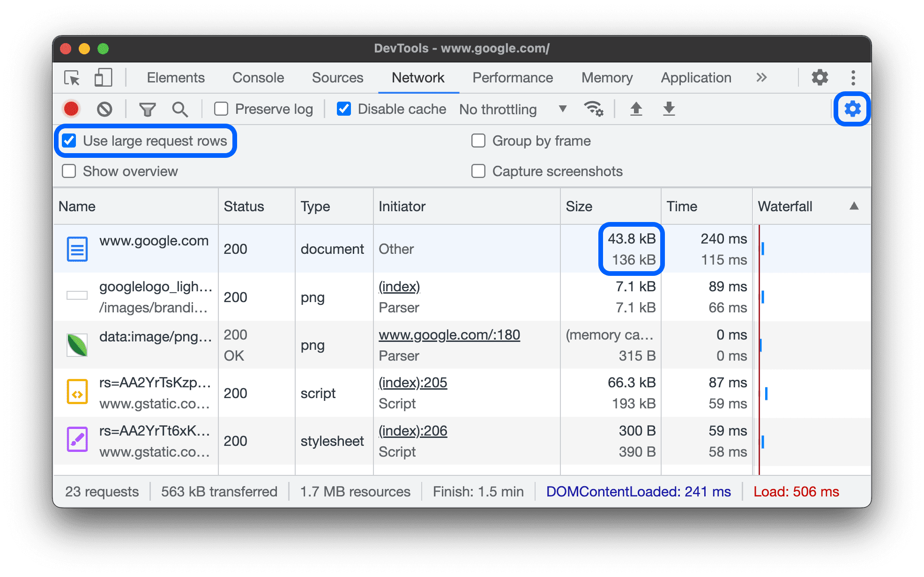Image resolution: width=924 pixels, height=577 pixels.
Task: Click the search network requests icon
Action: [x=179, y=107]
